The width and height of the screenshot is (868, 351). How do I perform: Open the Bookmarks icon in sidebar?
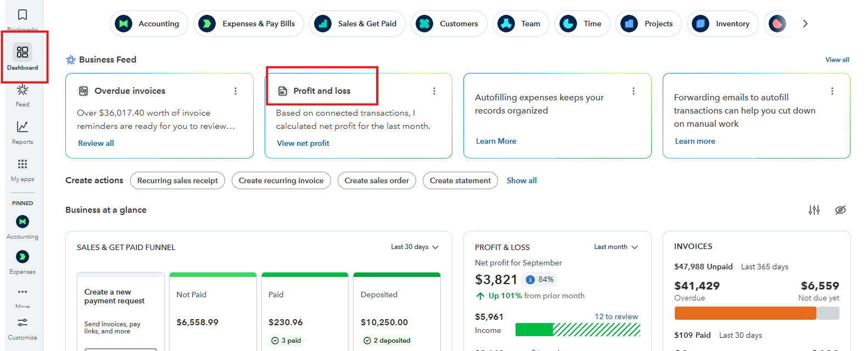tap(23, 15)
